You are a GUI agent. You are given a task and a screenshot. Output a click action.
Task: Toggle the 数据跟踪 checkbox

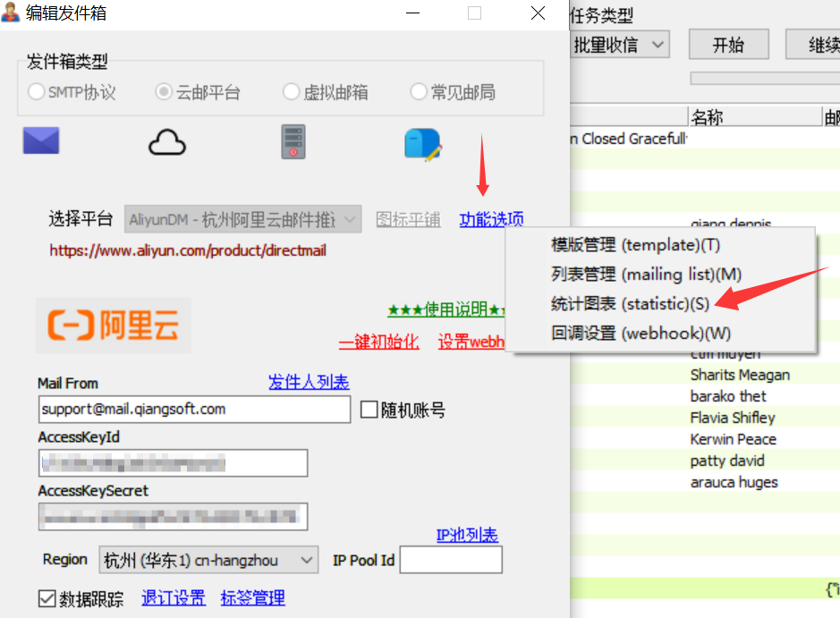tap(47, 598)
